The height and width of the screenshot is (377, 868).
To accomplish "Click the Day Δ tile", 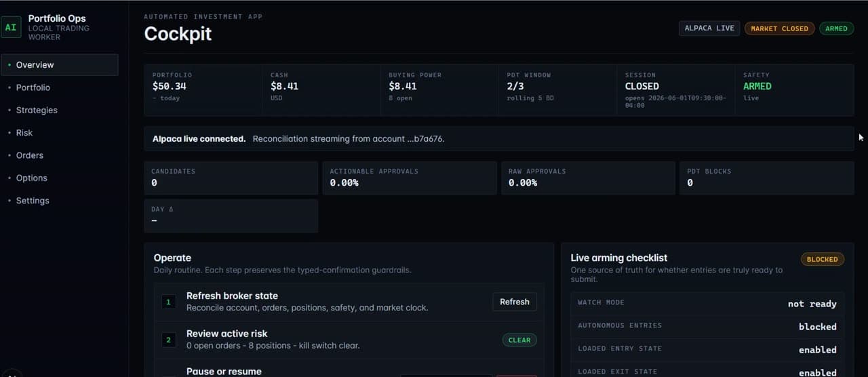I will tap(231, 216).
